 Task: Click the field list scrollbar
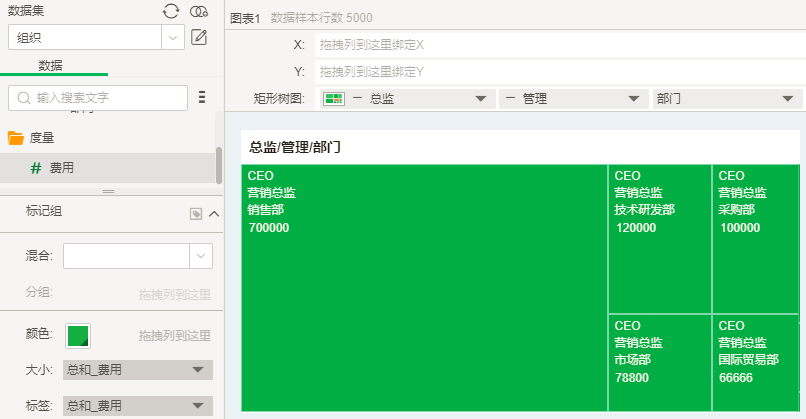[218, 165]
